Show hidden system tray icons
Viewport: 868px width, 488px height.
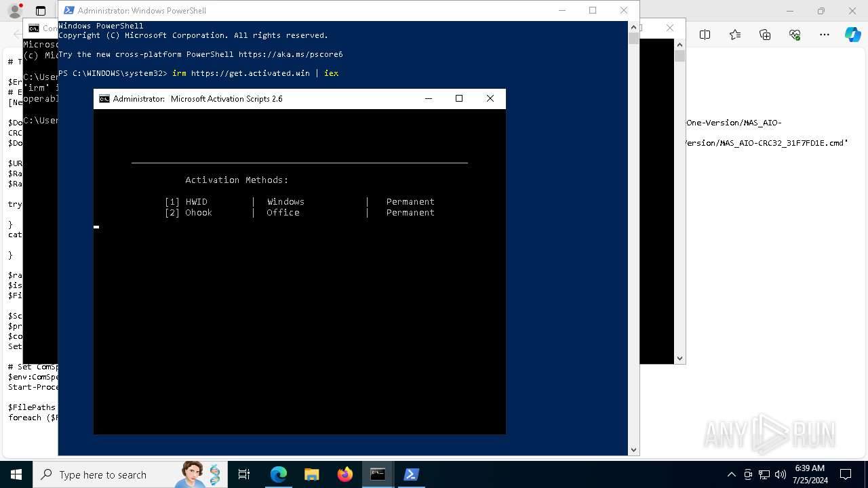tap(731, 474)
